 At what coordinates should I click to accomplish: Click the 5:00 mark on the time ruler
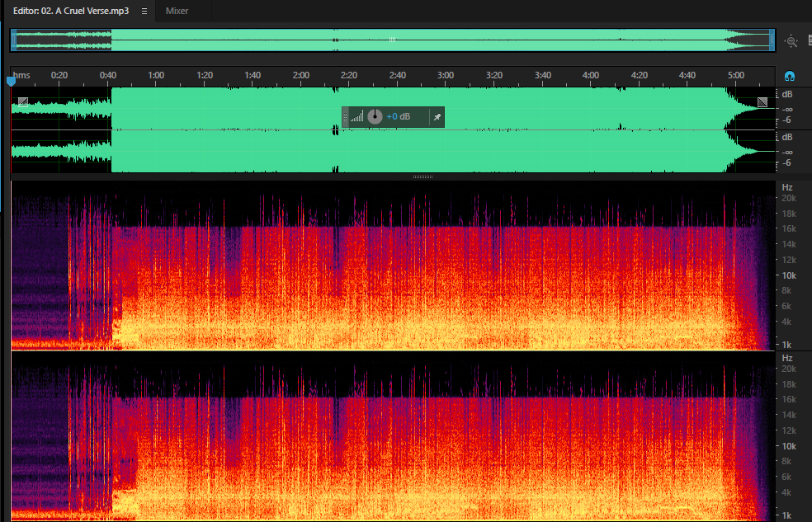coord(736,76)
